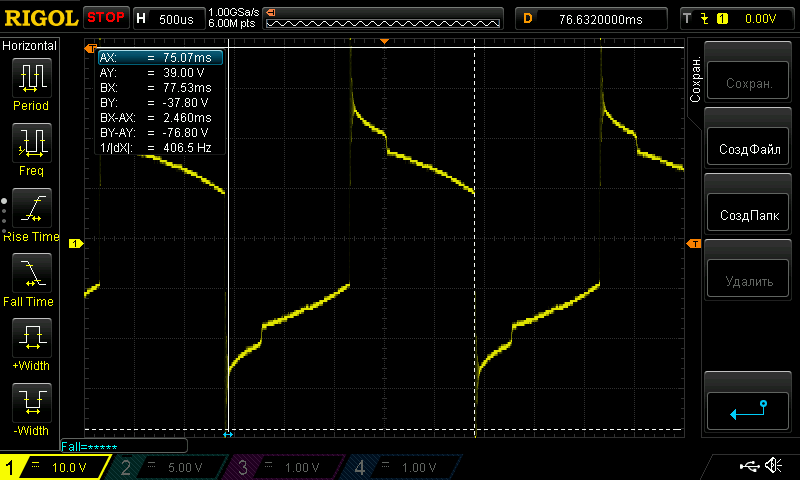The image size is (800, 480).
Task: Click the RIGOL logo
Action: point(41,18)
